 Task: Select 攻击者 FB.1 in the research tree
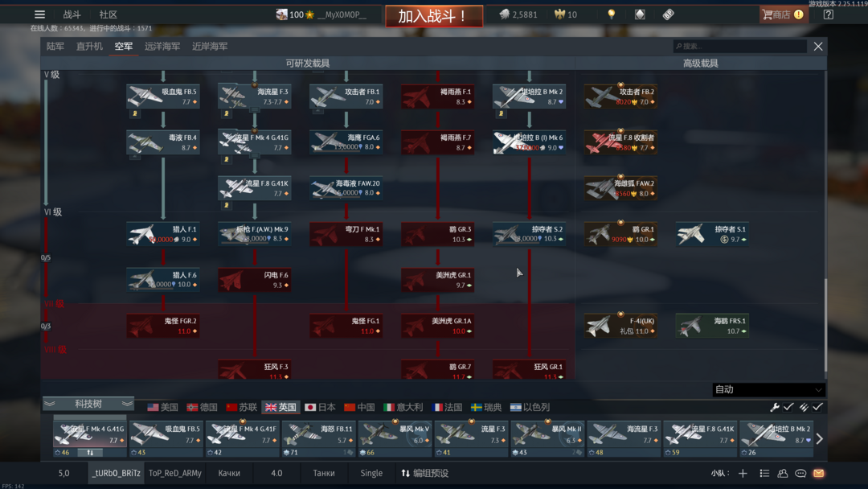(346, 96)
